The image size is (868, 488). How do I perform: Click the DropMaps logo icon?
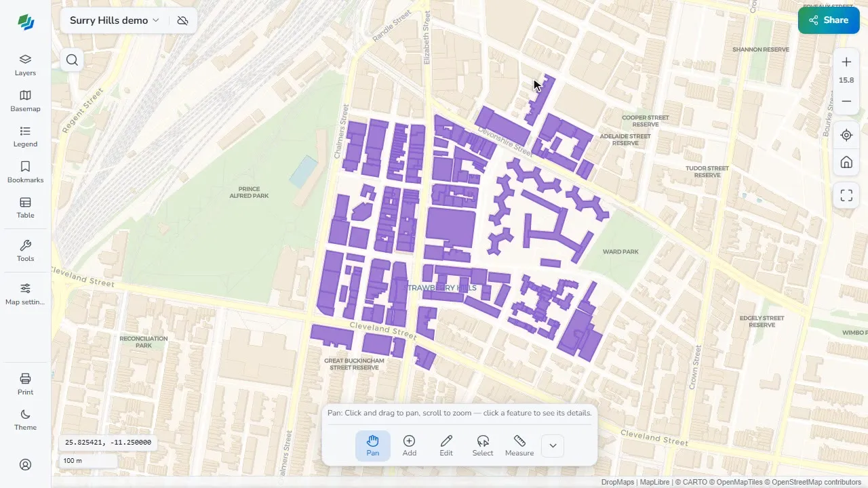tap(26, 22)
